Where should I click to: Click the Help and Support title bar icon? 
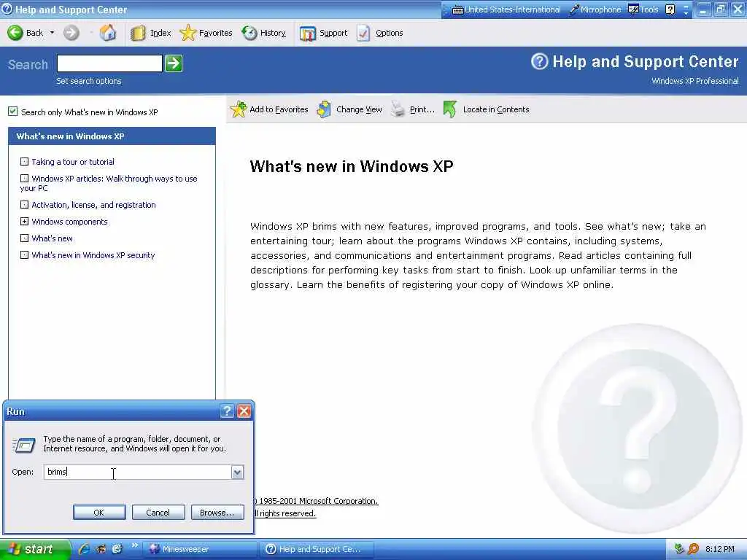point(7,9)
